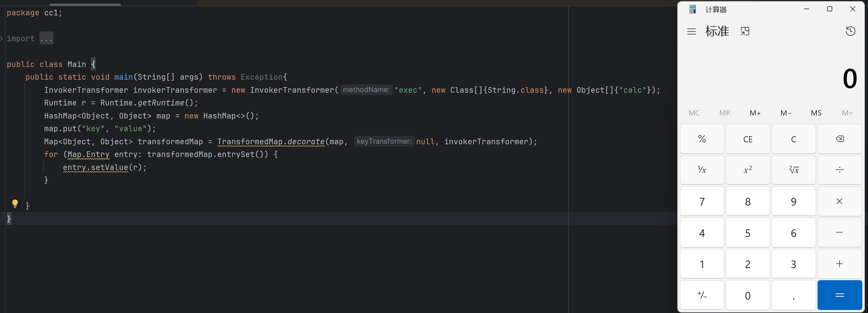
Task: Click the collapsed import ellipsis placeholder
Action: pyautogui.click(x=46, y=38)
